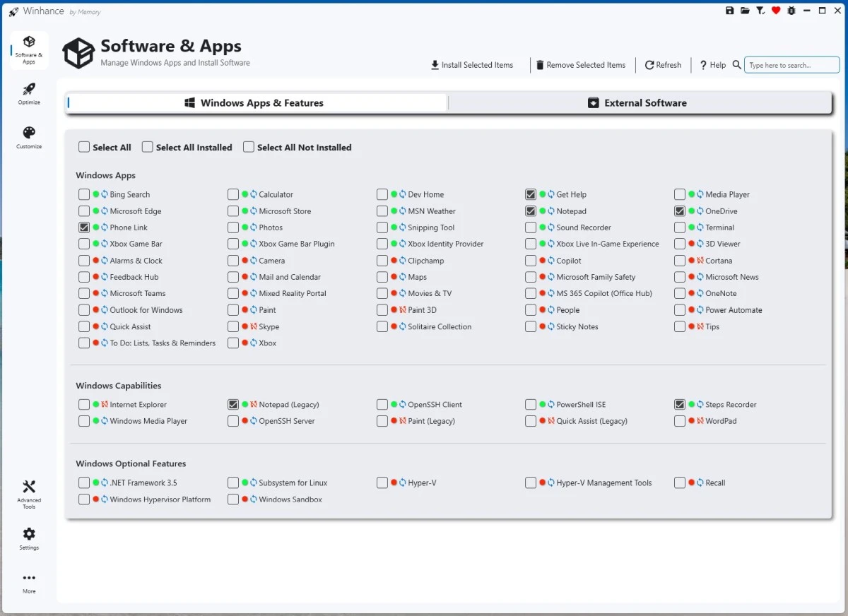Screen dimensions: 848x616
Task: Select the Windows Apps & Features tab
Action: tap(258, 103)
